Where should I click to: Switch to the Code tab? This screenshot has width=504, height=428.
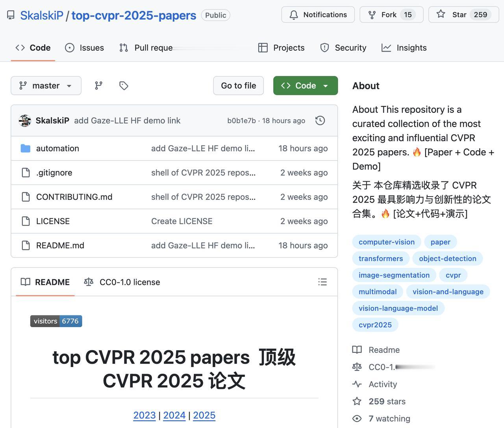(33, 48)
